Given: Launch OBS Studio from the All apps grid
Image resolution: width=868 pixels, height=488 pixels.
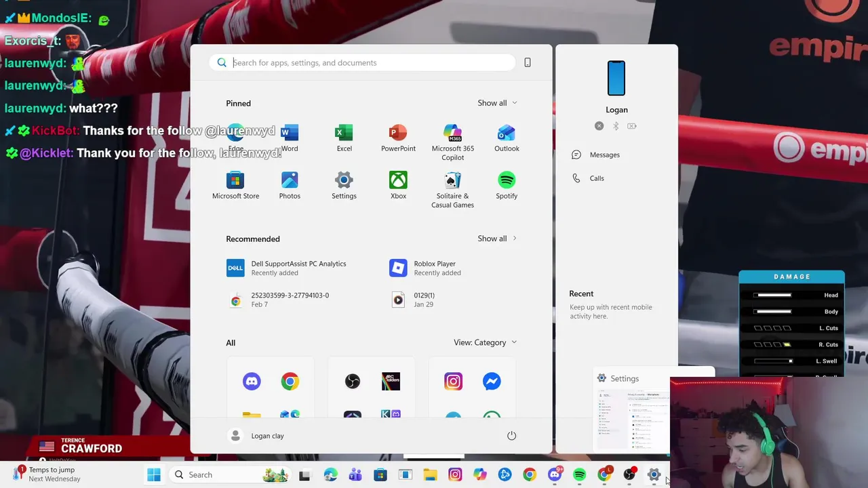Looking at the screenshot, I should click(353, 382).
